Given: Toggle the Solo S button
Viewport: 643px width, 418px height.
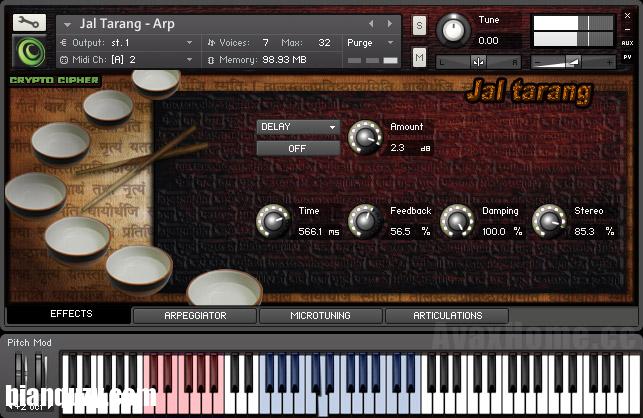Looking at the screenshot, I should 419,26.
